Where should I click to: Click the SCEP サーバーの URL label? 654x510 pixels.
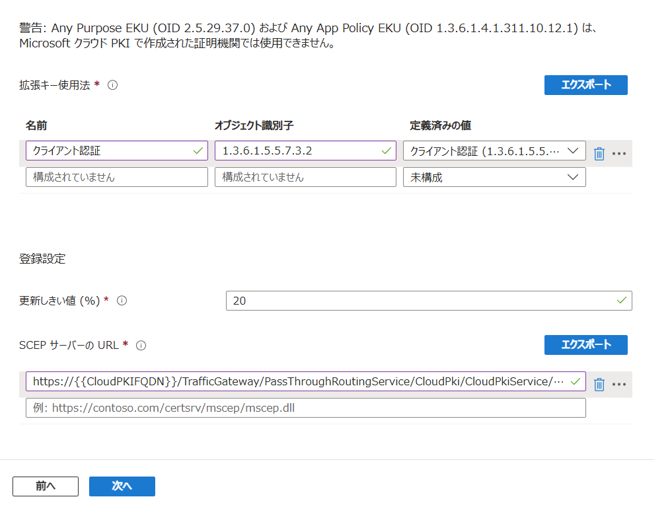pyautogui.click(x=69, y=345)
